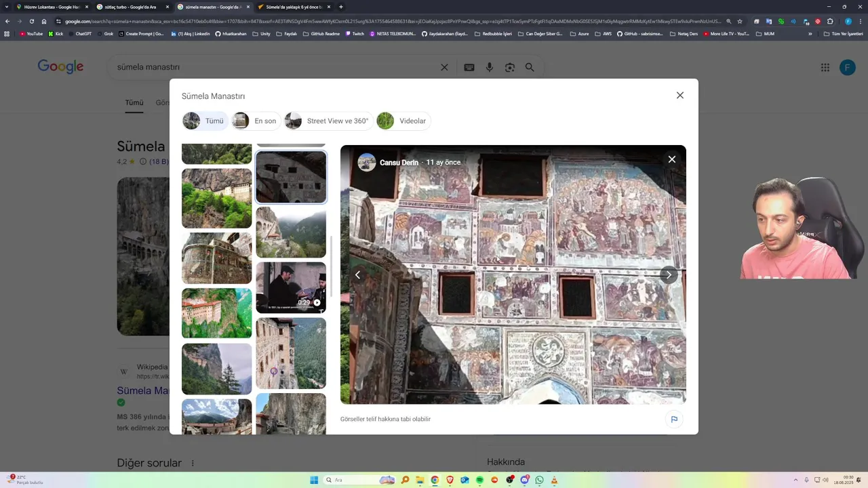The image size is (868, 488).
Task: Click the magnifier search button
Action: [530, 67]
